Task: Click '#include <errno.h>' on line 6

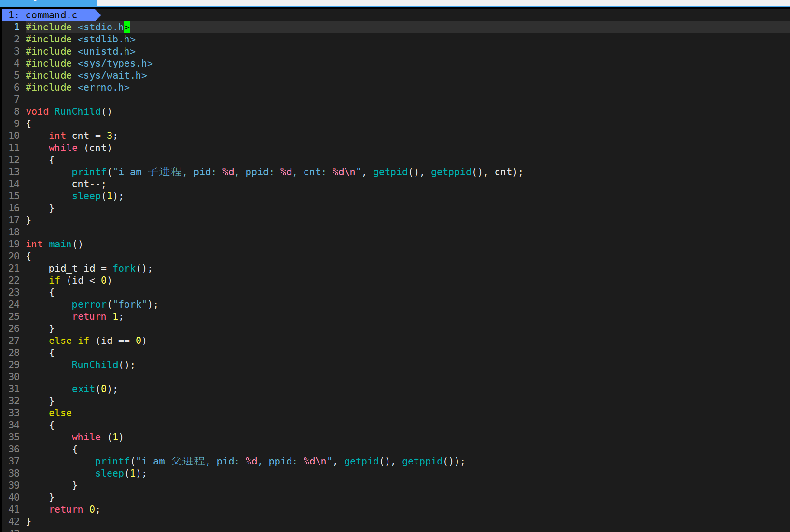Action: [78, 87]
